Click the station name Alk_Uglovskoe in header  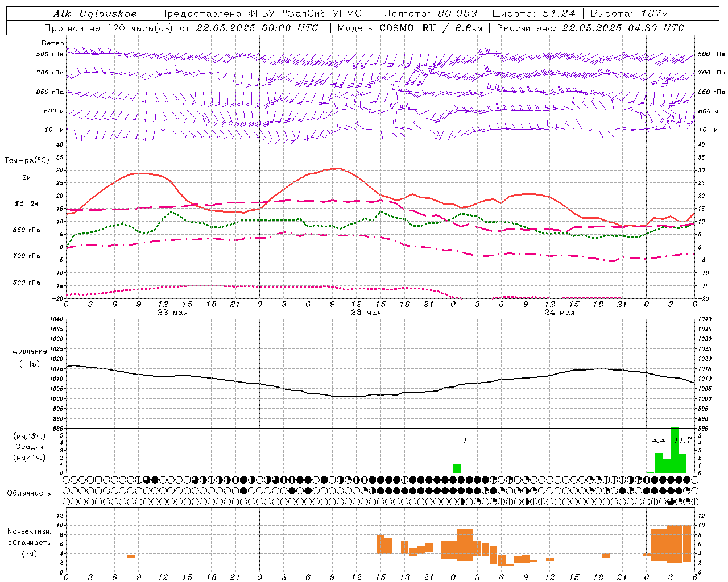click(95, 14)
